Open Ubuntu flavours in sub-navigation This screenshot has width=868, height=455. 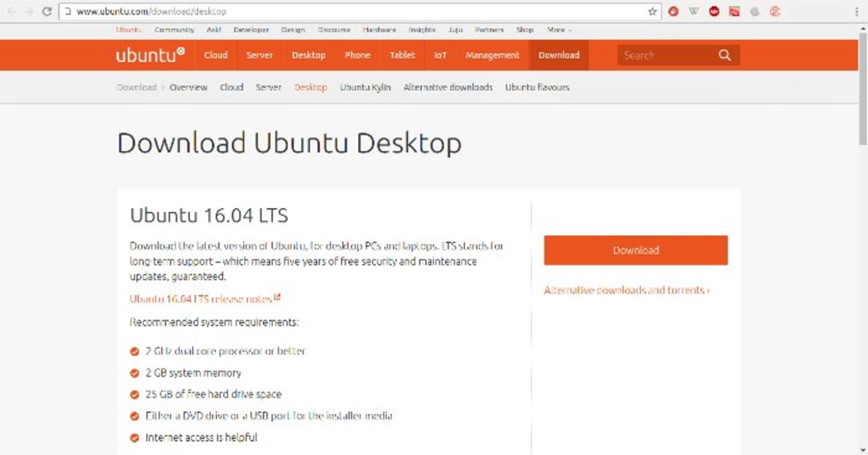click(537, 87)
